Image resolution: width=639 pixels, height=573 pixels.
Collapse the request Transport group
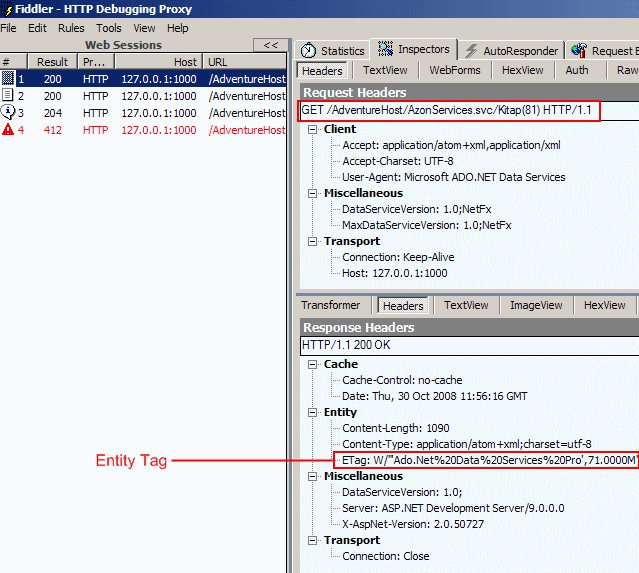(x=313, y=241)
